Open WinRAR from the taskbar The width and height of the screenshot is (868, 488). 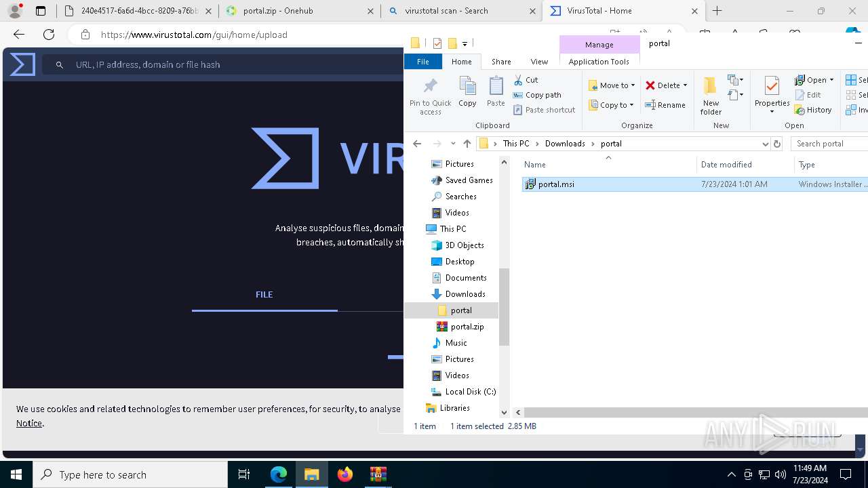click(378, 474)
